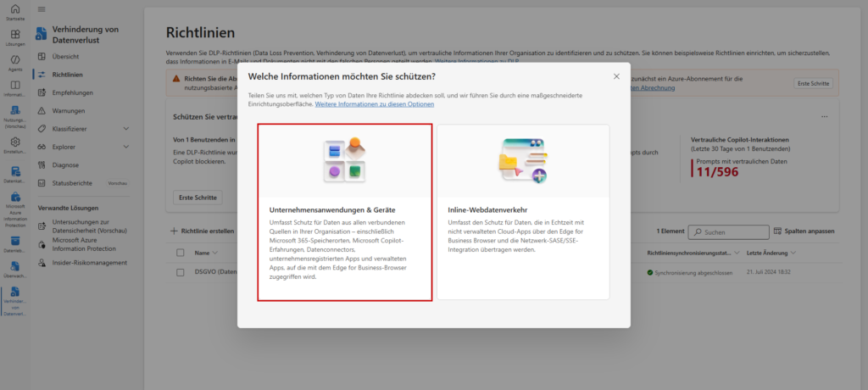
Task: Check the select-all checkbox in table header
Action: 180,253
